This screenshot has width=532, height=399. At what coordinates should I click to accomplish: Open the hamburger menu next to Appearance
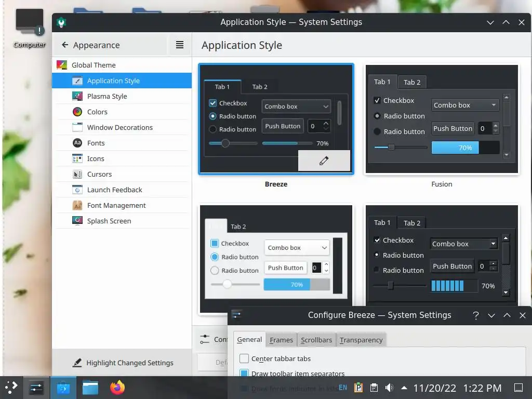pos(180,45)
